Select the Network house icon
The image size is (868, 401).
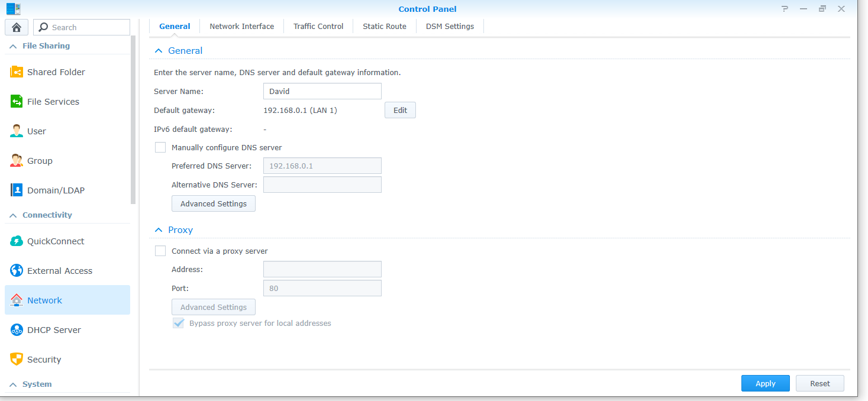[17, 300]
